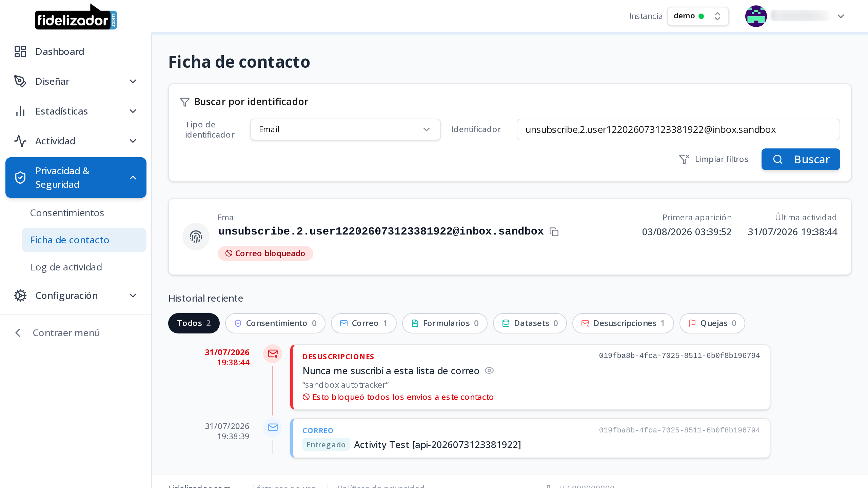Screen dimensions: 868x488
Task: Expand the Estadísticas menu chevron
Action: point(133,111)
